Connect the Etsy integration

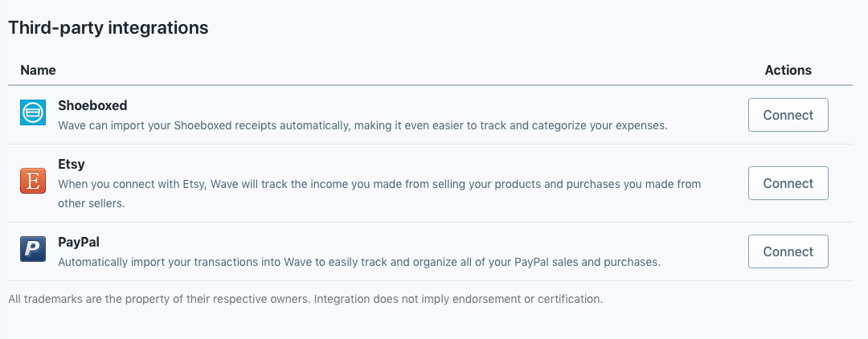pyautogui.click(x=788, y=183)
